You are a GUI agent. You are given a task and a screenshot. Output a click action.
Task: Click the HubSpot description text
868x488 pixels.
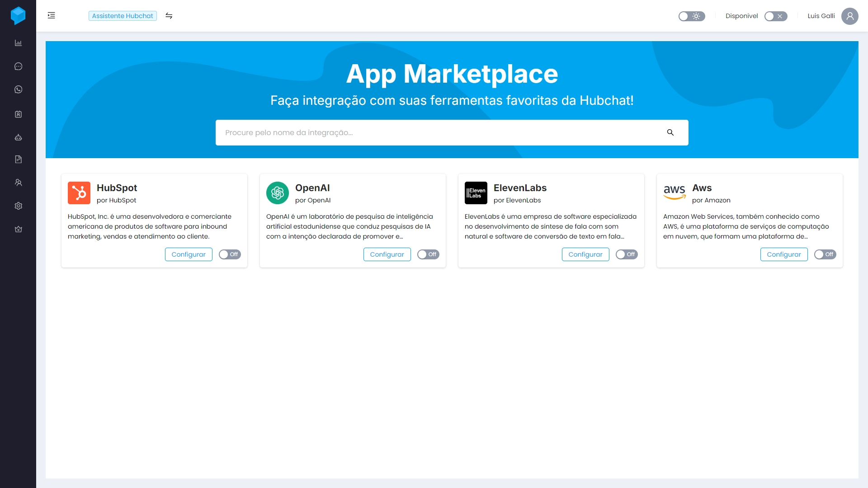point(150,226)
